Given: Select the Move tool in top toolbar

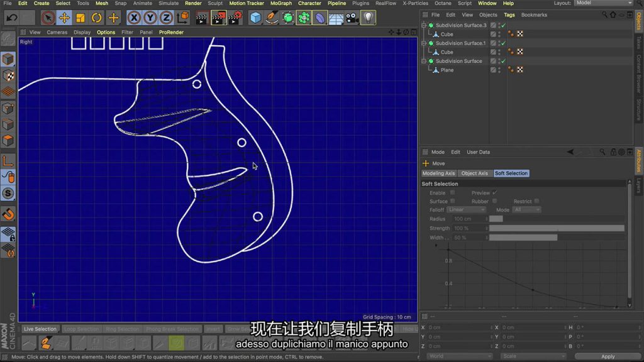Looking at the screenshot, I should pos(64,18).
